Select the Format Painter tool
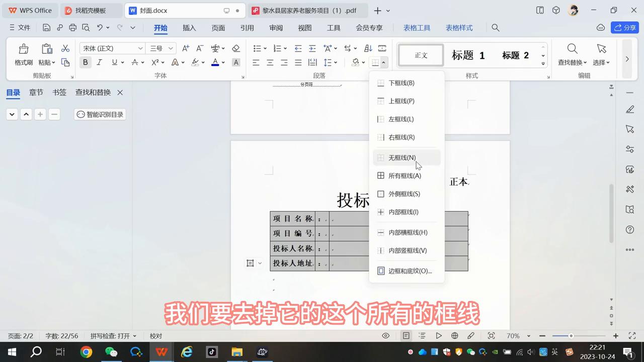 tap(23, 55)
